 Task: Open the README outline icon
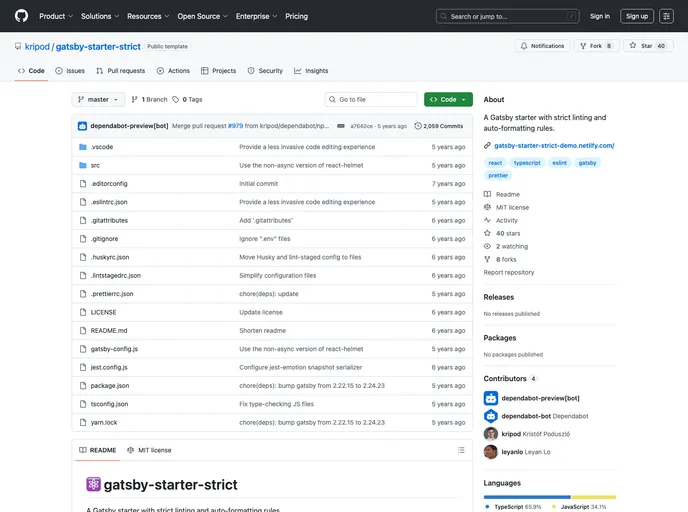[x=461, y=450]
